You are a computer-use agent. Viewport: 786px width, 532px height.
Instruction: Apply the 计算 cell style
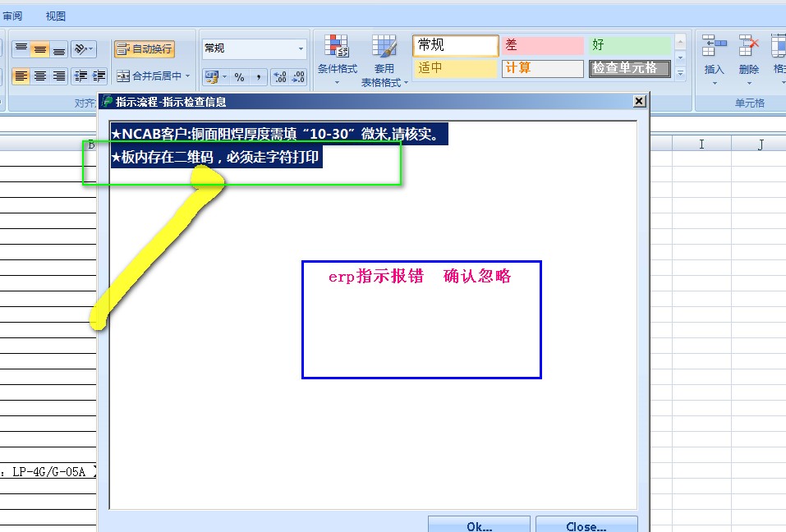(543, 68)
